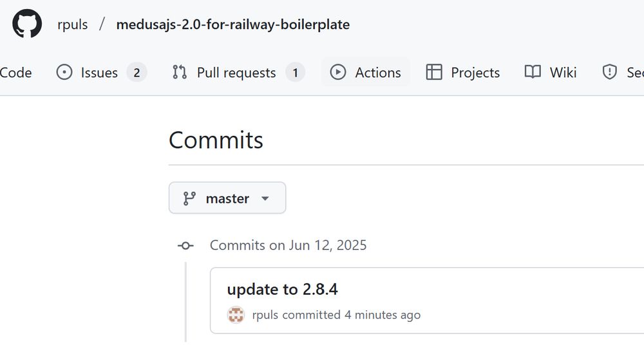The width and height of the screenshot is (644, 347).
Task: Click the Security shield icon
Action: point(609,72)
